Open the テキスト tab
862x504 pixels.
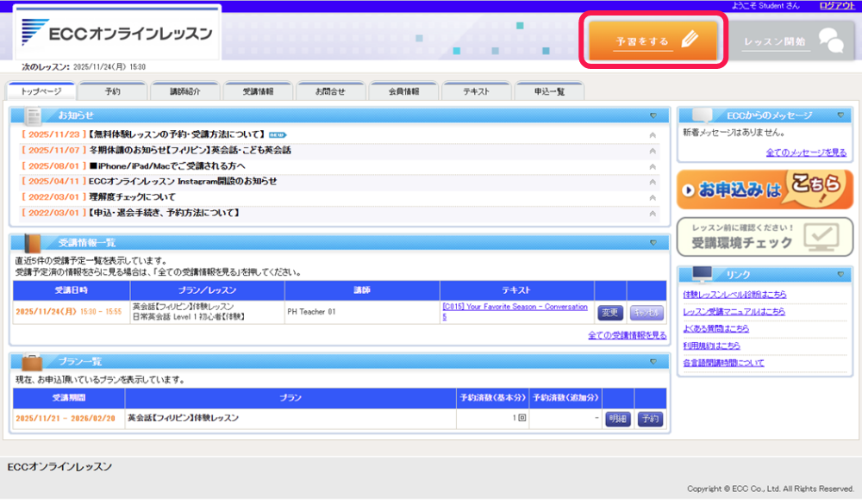tap(476, 90)
